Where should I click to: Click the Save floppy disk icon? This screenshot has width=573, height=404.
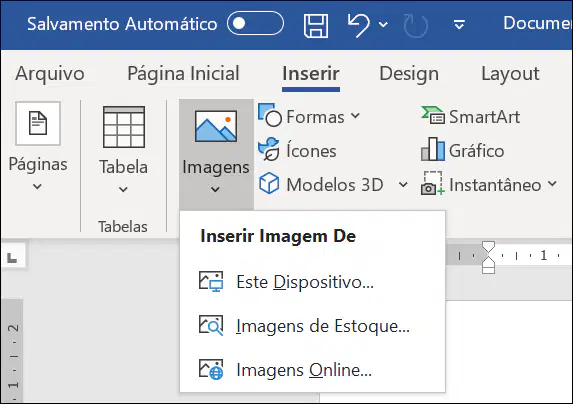[x=316, y=26]
